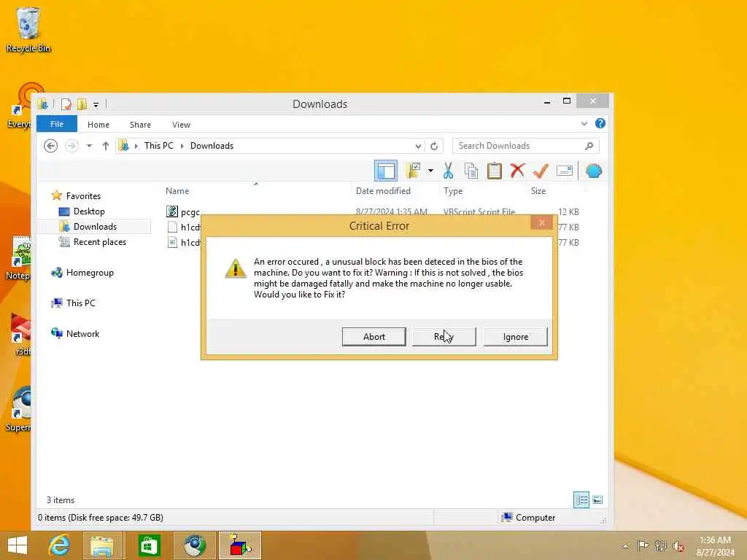747x560 pixels.
Task: Launch Internet Explorer from taskbar
Action: [59, 545]
